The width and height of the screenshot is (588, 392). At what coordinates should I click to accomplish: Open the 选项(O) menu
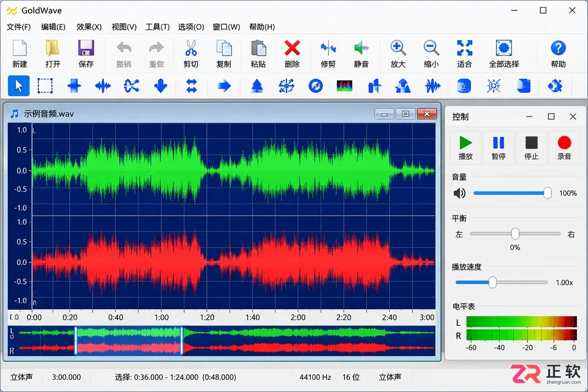click(191, 27)
